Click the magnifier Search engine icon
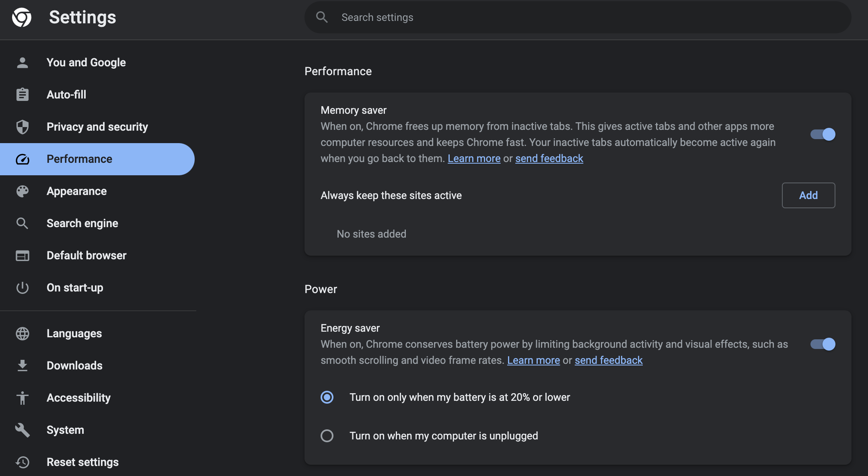 coord(23,223)
